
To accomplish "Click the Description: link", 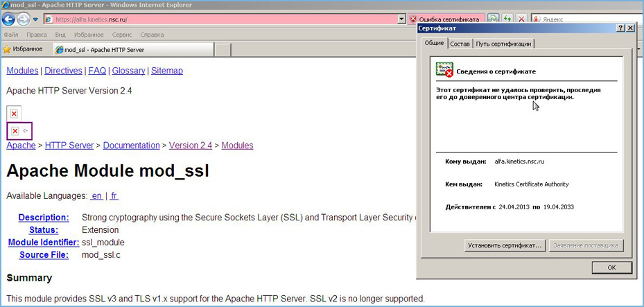I will tap(44, 217).
